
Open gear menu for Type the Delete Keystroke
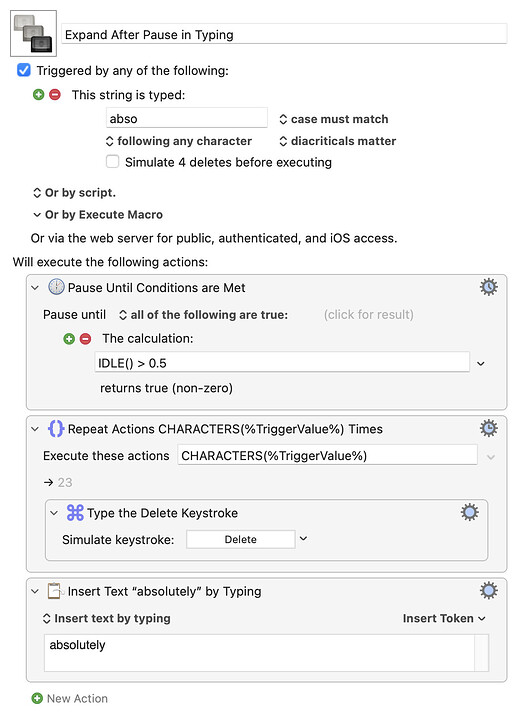coord(469,512)
